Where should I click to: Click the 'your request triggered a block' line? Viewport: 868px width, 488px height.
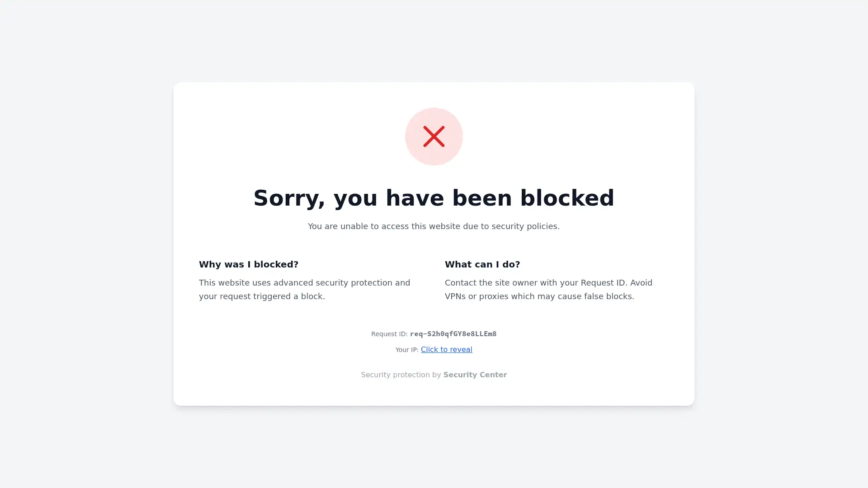pos(262,296)
